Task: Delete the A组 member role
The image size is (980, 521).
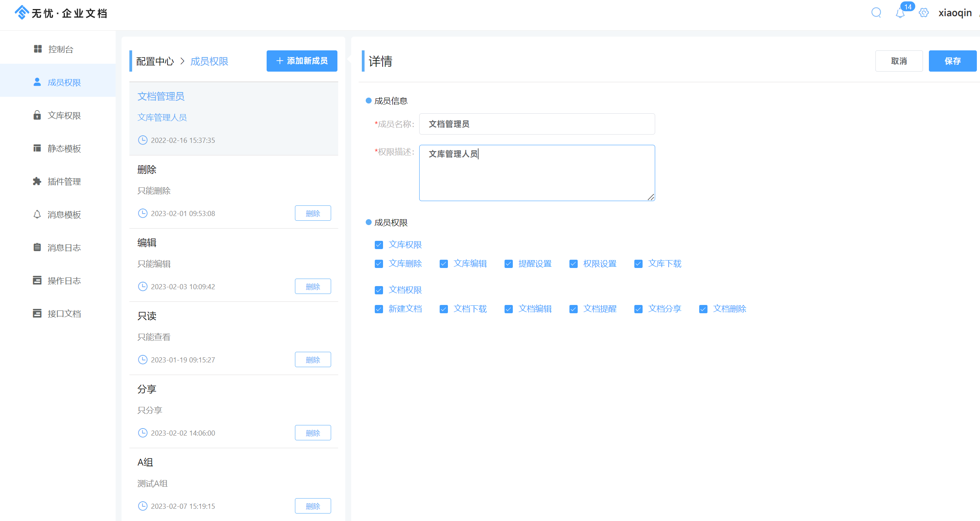Action: pos(313,506)
